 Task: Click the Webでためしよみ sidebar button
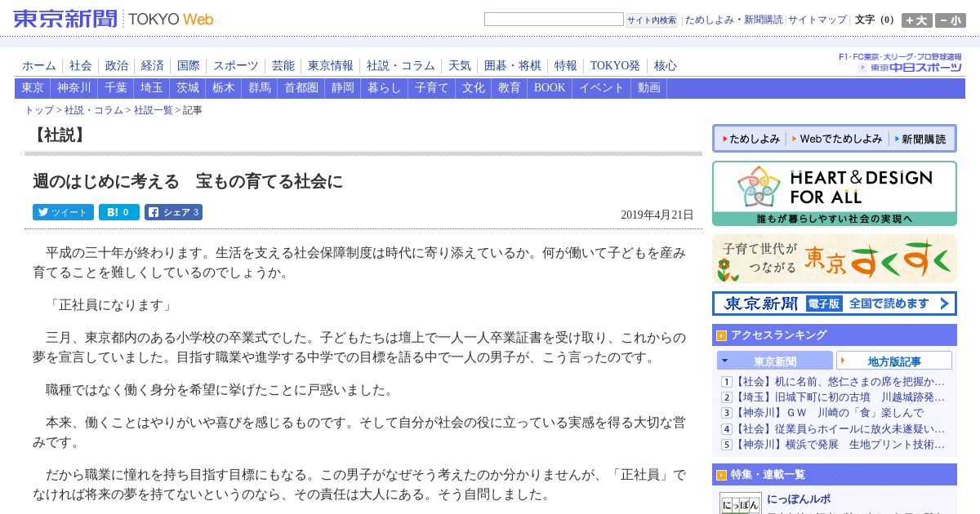(x=837, y=139)
